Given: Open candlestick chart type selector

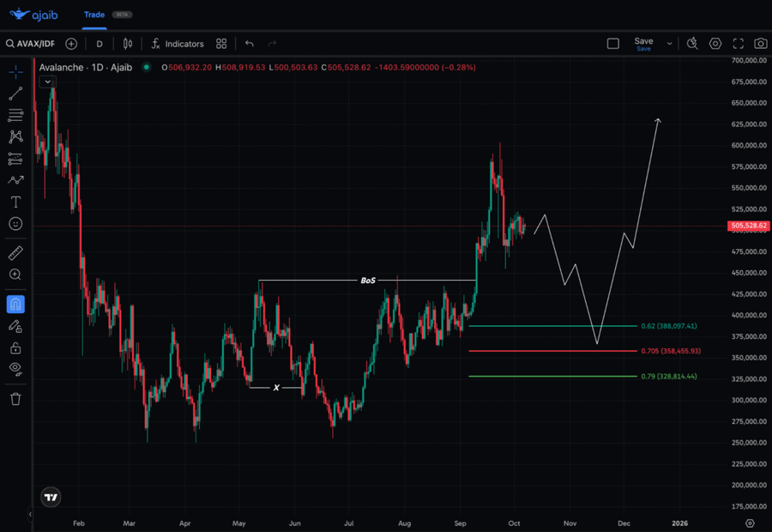Looking at the screenshot, I should 128,44.
